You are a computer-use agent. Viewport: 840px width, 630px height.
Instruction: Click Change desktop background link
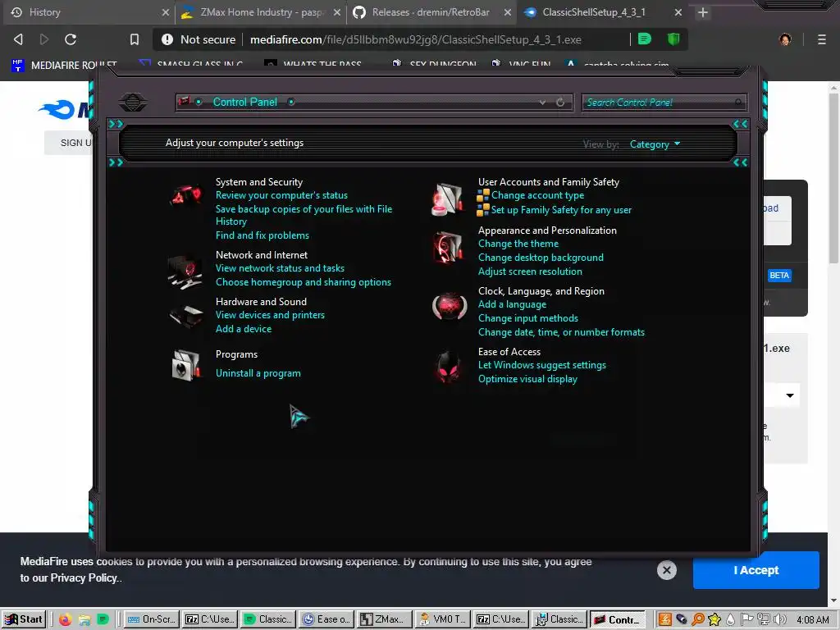point(541,258)
